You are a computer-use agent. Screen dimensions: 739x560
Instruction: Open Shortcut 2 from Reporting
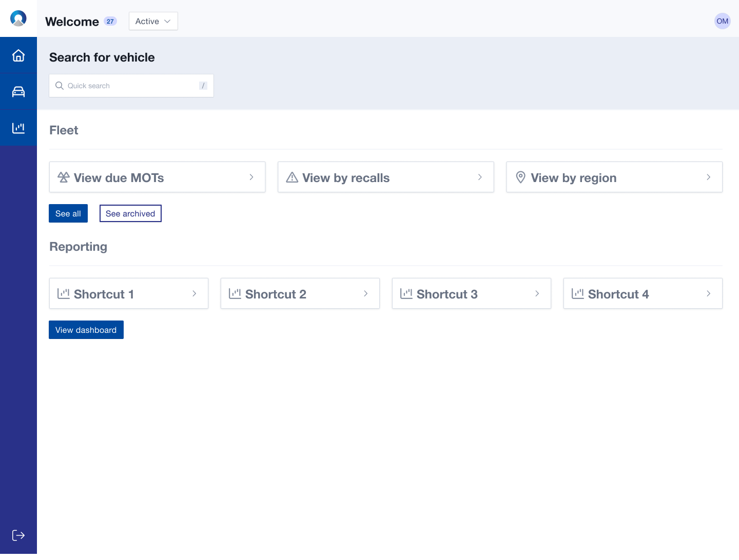(300, 293)
